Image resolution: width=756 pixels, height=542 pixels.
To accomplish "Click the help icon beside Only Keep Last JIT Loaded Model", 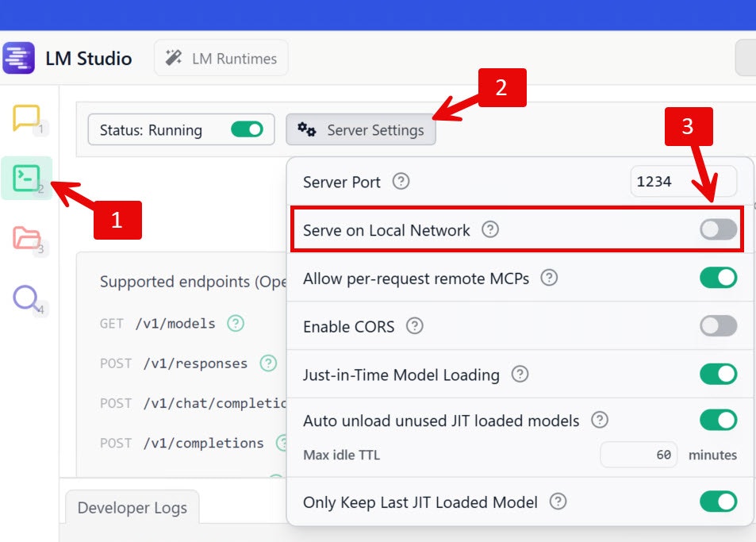I will pyautogui.click(x=558, y=502).
